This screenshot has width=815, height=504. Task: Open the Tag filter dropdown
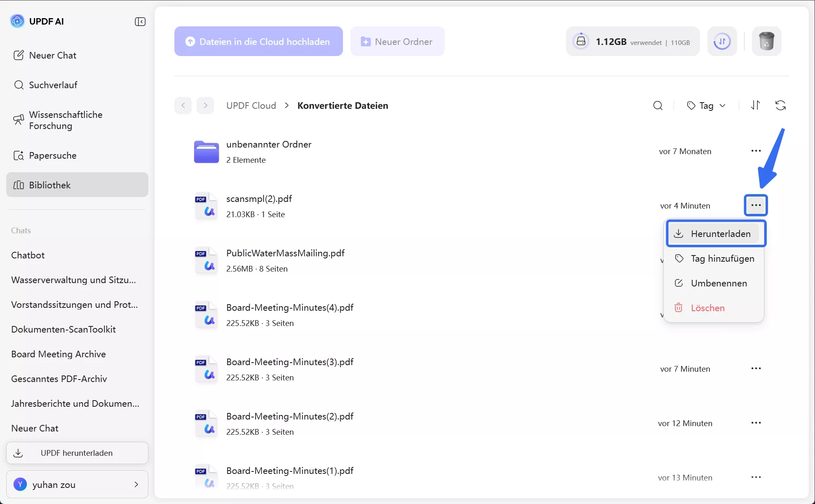coord(706,105)
